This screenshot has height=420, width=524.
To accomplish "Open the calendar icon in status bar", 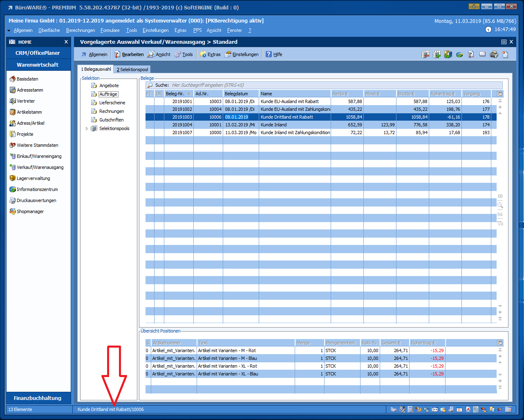I will (508, 409).
